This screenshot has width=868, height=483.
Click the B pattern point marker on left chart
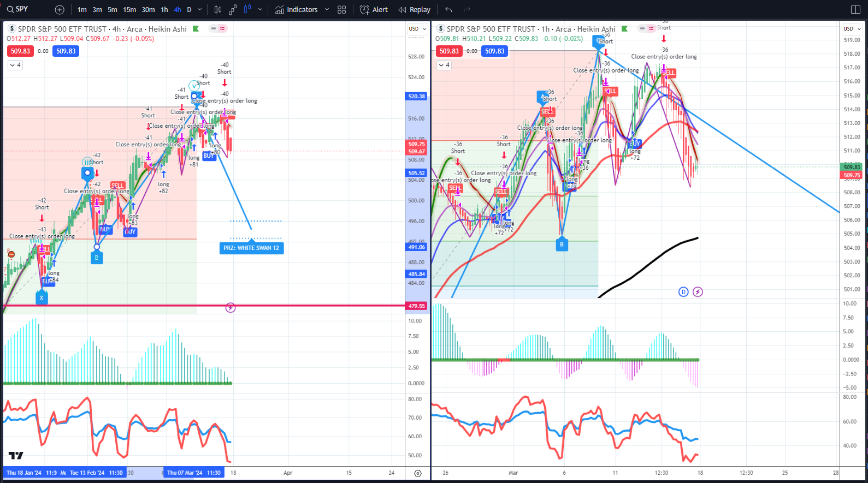(97, 257)
